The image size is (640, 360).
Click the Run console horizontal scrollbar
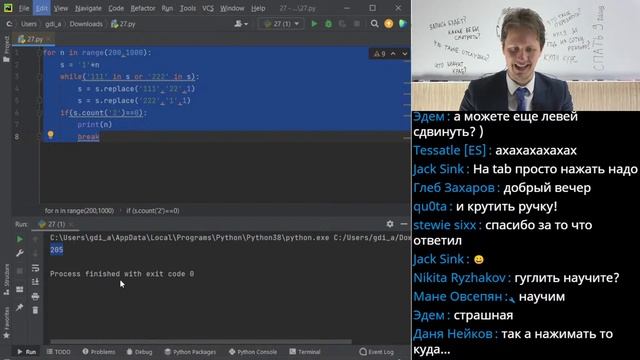point(201,342)
